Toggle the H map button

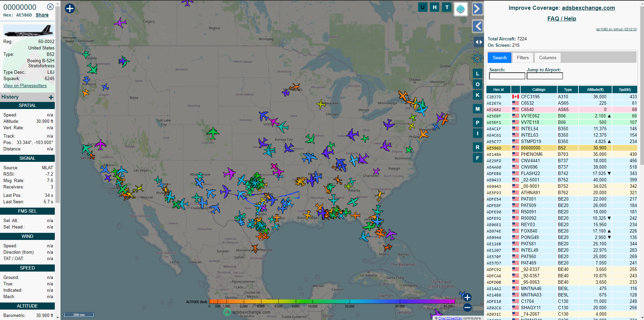pos(435,7)
